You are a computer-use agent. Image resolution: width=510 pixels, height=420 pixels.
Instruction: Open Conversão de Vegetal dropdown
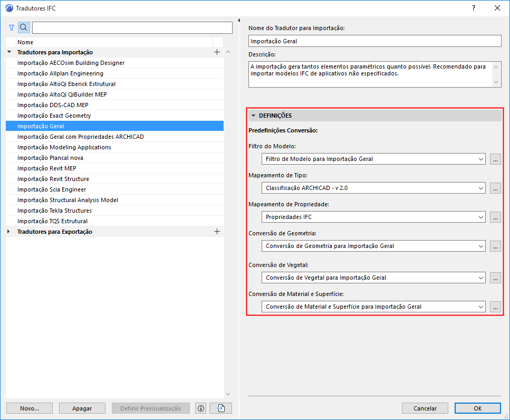pos(373,278)
